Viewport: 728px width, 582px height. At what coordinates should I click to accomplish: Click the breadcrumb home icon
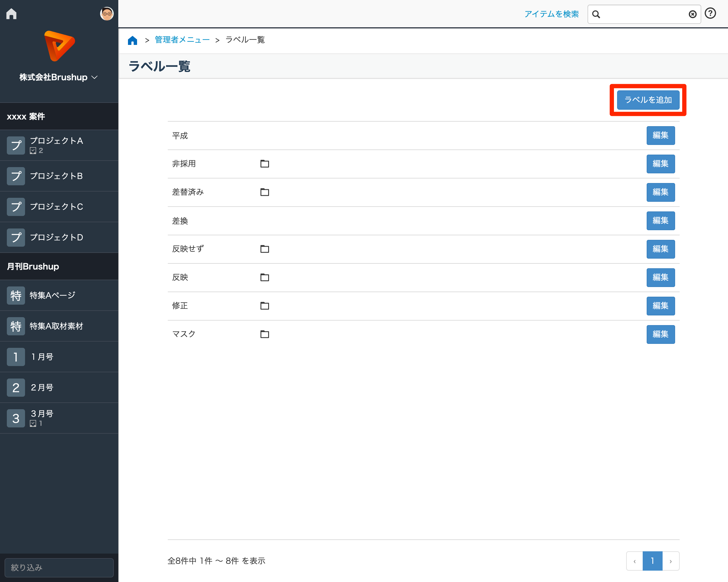132,40
